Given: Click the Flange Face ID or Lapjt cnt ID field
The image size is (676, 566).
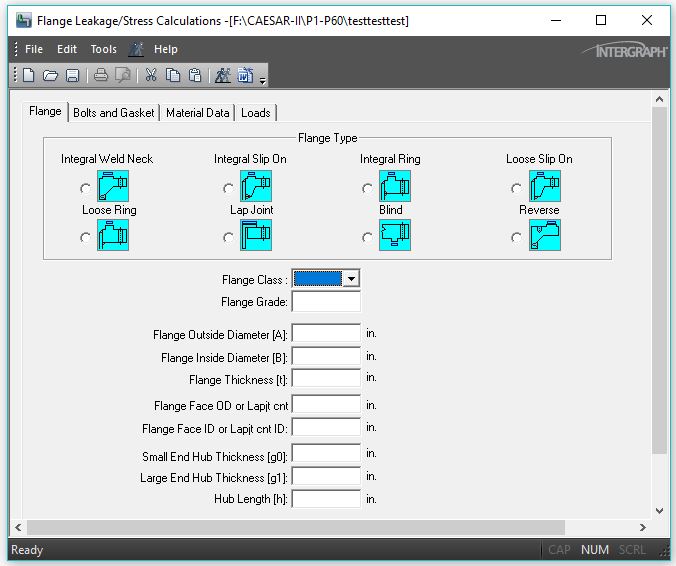Looking at the screenshot, I should 326,427.
